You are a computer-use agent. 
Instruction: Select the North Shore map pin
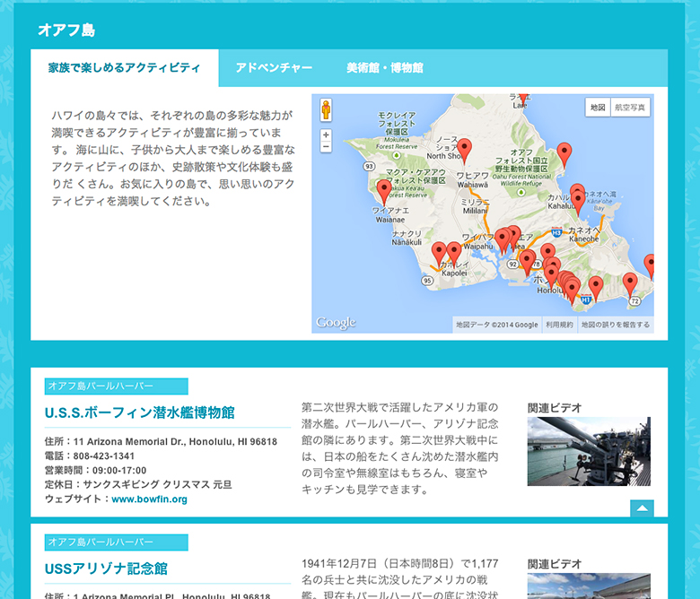click(x=464, y=149)
